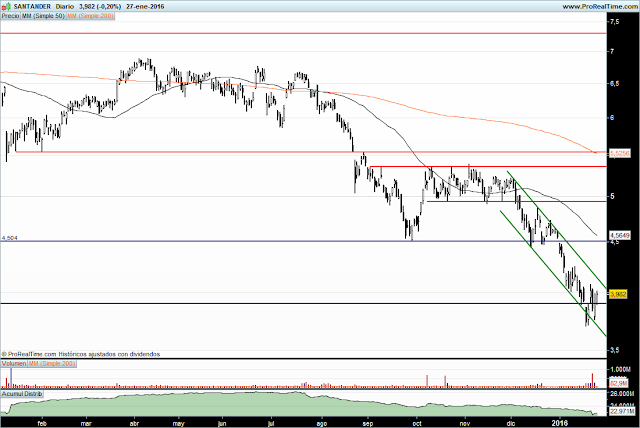Click the jul month marker on time axis
This screenshot has width=640, height=428.
pos(271,424)
